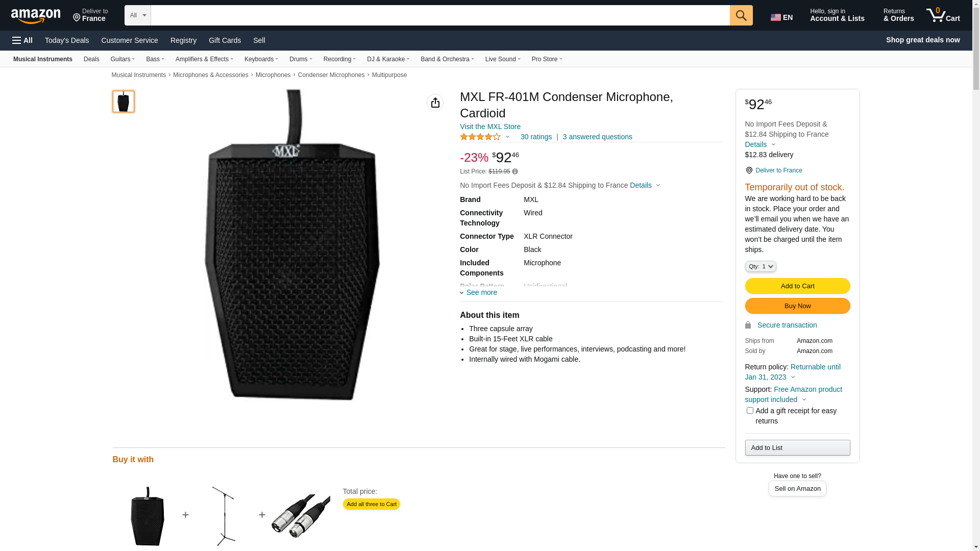Image resolution: width=980 pixels, height=551 pixels.
Task: Click the search magnifier button
Action: (741, 15)
